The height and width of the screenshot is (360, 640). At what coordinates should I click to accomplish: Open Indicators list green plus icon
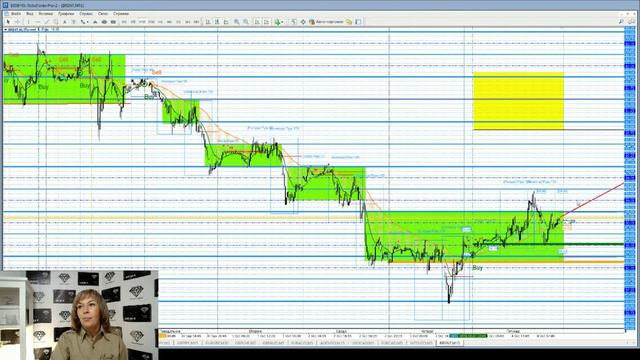(278, 22)
